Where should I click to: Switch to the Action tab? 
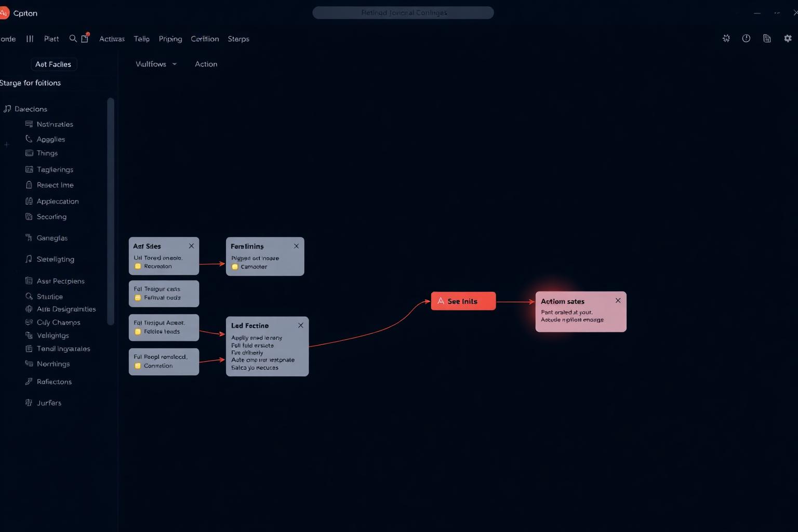pyautogui.click(x=206, y=64)
